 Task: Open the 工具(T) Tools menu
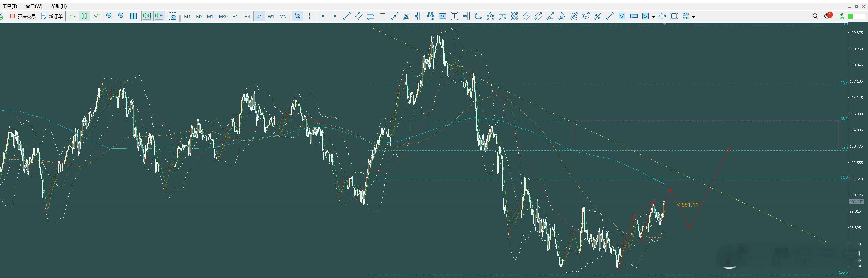point(10,6)
